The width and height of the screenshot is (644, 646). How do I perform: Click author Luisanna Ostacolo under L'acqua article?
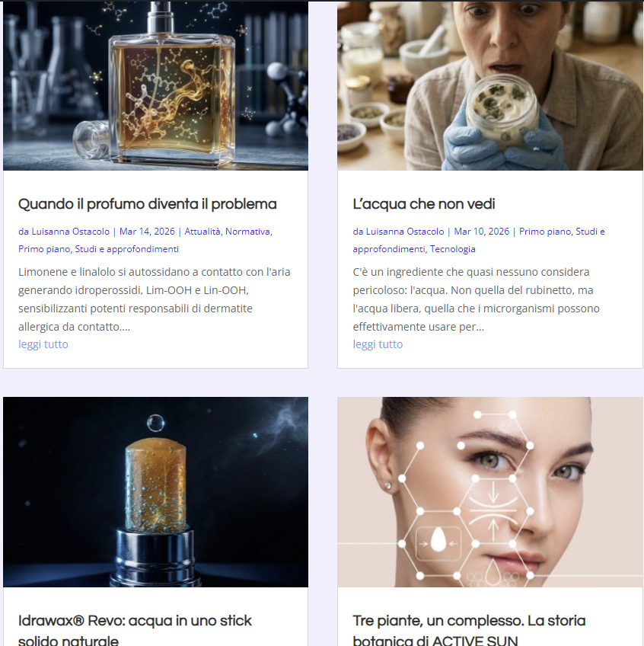tap(405, 232)
